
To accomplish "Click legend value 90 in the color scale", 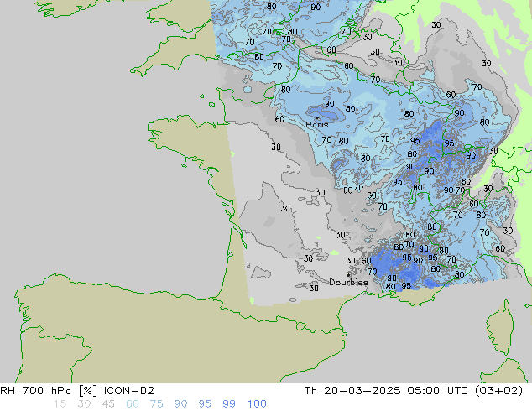I will [x=180, y=404].
